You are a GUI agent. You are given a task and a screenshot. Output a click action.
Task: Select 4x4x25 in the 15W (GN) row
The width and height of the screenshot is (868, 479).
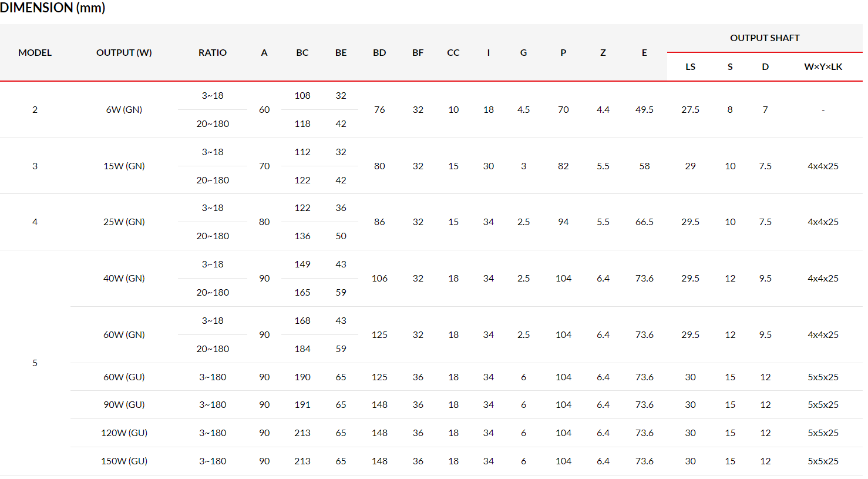pos(823,166)
